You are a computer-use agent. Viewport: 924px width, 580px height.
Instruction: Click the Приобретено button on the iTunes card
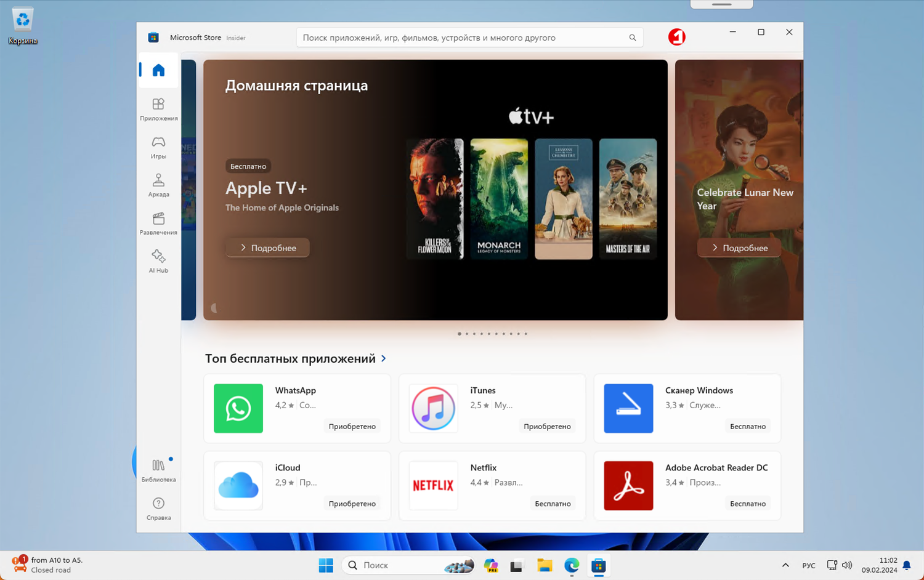(547, 426)
